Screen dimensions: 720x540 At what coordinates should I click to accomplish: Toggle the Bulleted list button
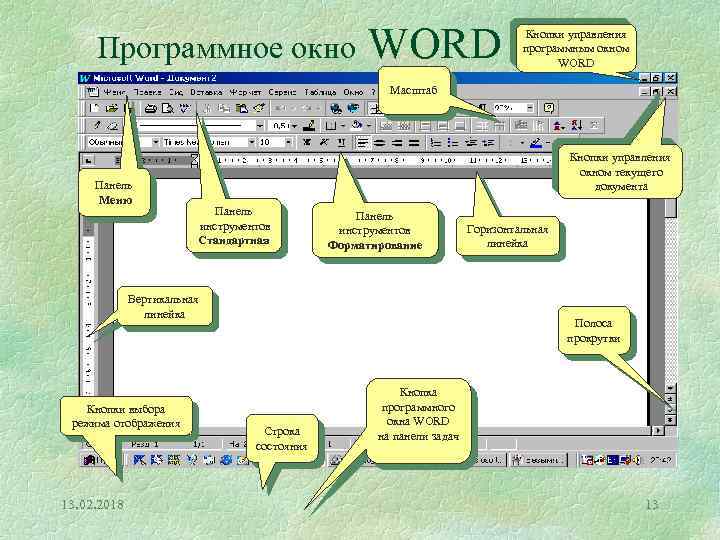[x=453, y=143]
